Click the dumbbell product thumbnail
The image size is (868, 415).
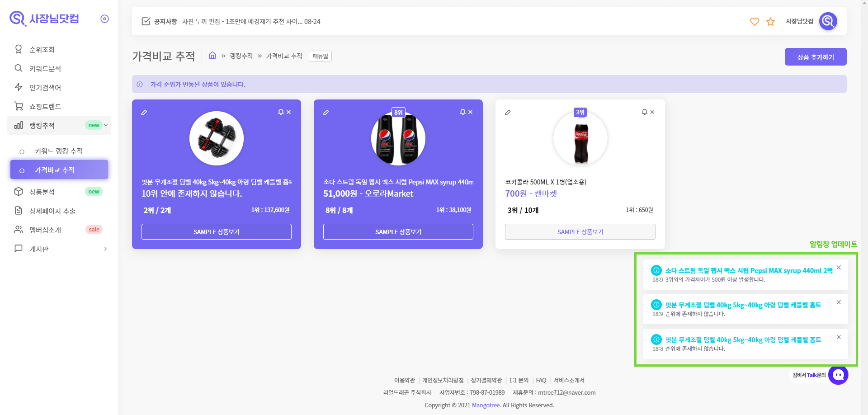pyautogui.click(x=217, y=138)
